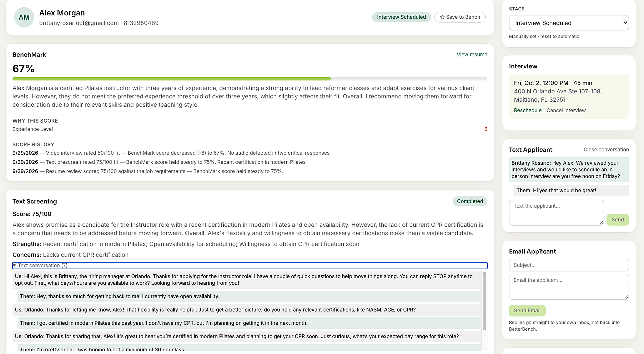Viewport: 644px width, 354px height.
Task: Click the applicant email and phone line
Action: click(99, 23)
